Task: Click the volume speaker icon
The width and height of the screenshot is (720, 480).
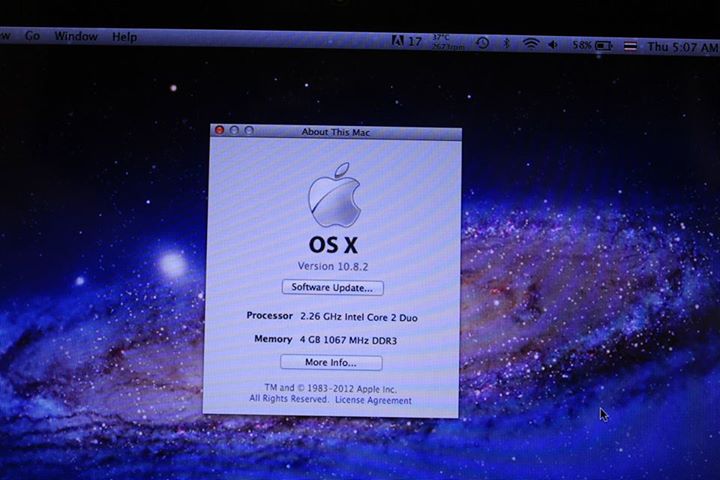Action: pos(553,45)
